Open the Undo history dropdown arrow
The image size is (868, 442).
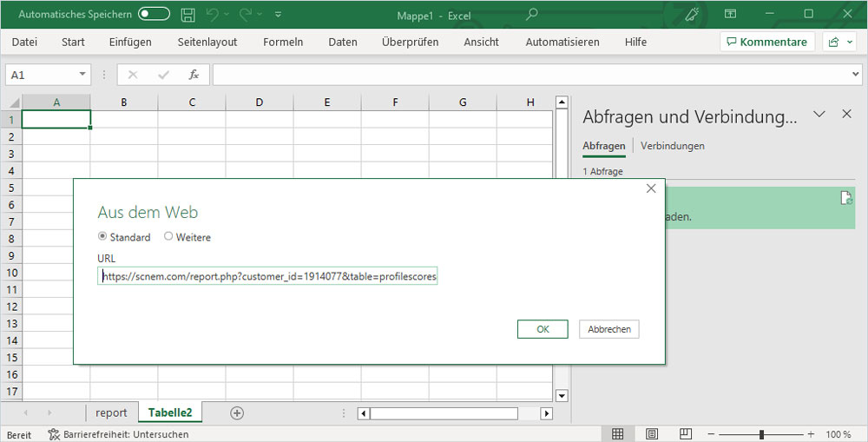227,15
